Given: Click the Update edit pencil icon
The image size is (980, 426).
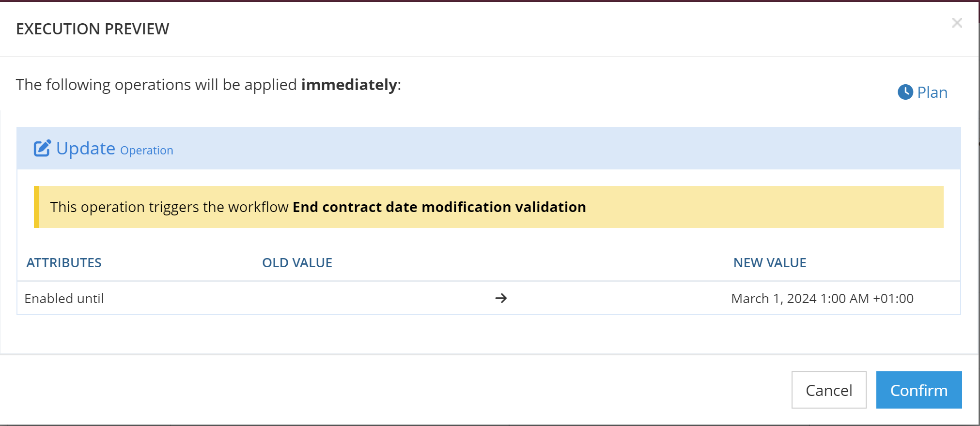Looking at the screenshot, I should [42, 148].
